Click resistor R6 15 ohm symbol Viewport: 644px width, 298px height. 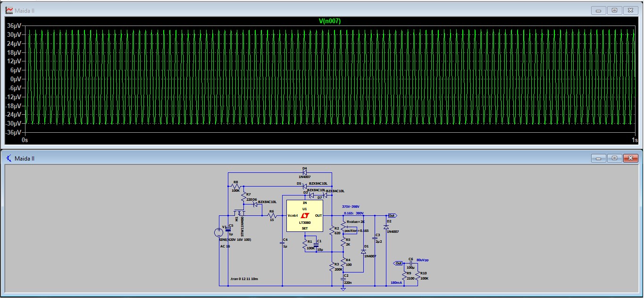[x=271, y=216]
